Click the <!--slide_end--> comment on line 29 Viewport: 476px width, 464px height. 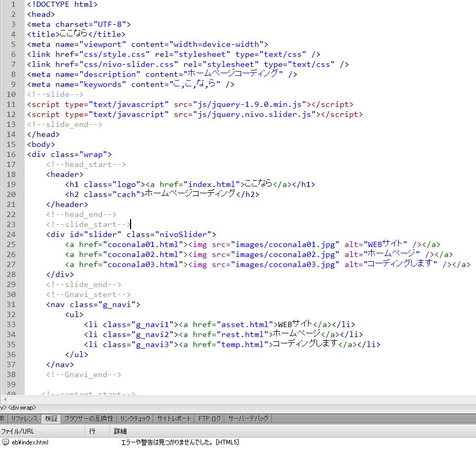click(84, 285)
